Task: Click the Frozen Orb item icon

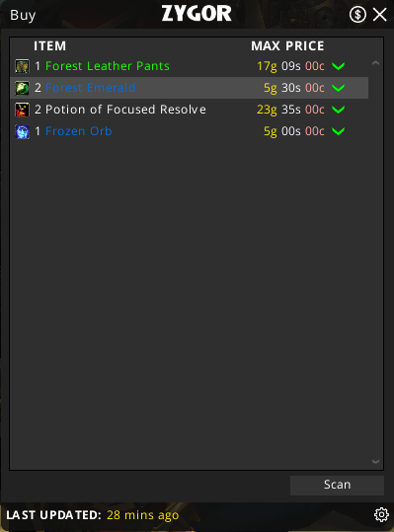Action: pos(22,131)
